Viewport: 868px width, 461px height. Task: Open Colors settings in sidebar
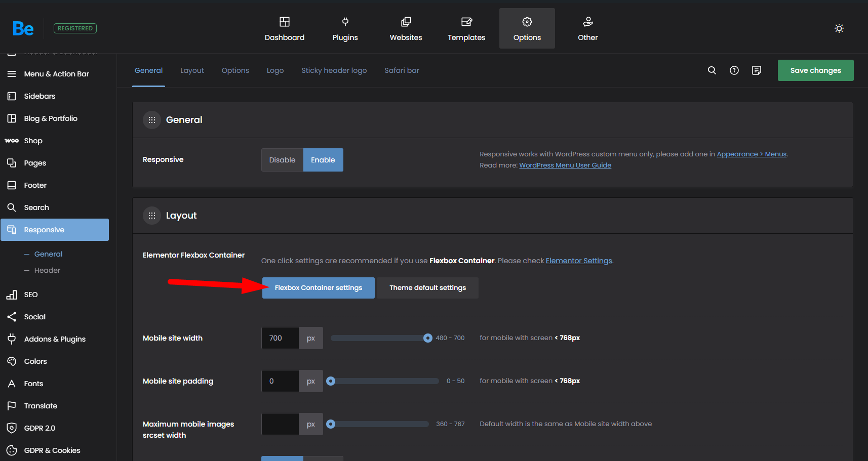click(55, 361)
